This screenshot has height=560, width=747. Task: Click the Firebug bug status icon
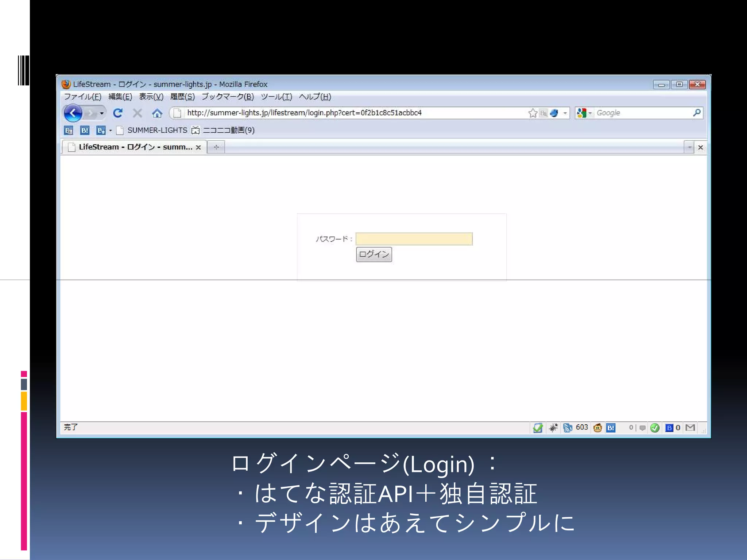pyautogui.click(x=553, y=428)
